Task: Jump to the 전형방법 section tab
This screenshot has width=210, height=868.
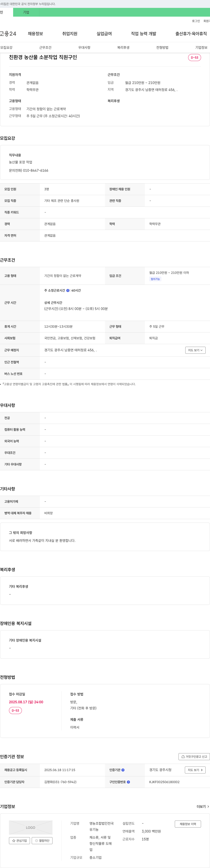Action: pos(162,47)
